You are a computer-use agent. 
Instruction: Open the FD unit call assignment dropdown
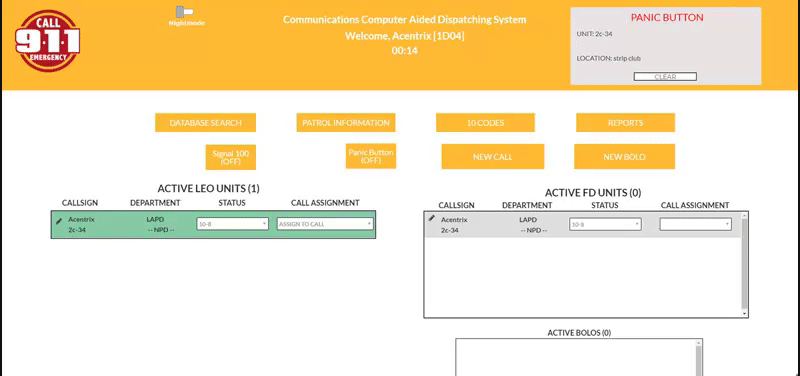(x=695, y=224)
